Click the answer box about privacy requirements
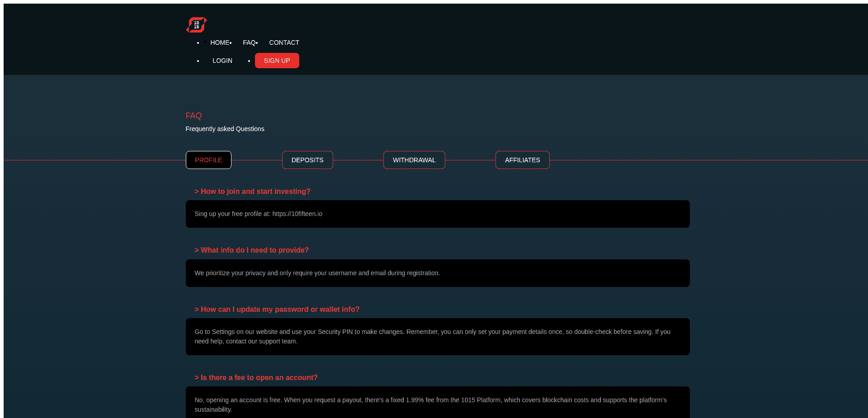Screen dimensions: 868x418 tap(437, 273)
